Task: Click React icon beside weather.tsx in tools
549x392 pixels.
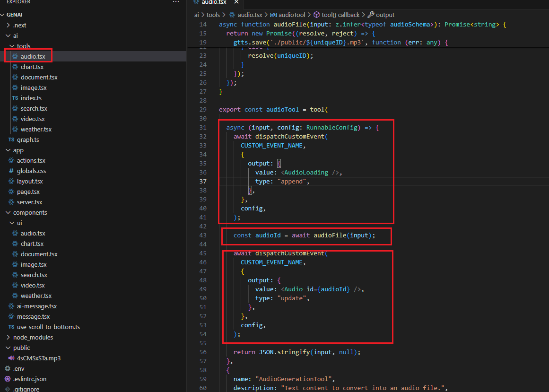Action: click(x=15, y=130)
